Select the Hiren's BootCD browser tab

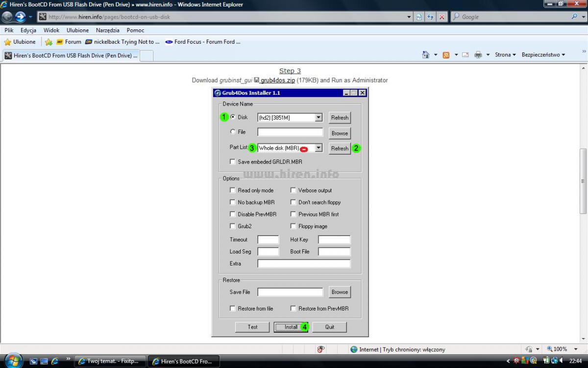(x=71, y=55)
